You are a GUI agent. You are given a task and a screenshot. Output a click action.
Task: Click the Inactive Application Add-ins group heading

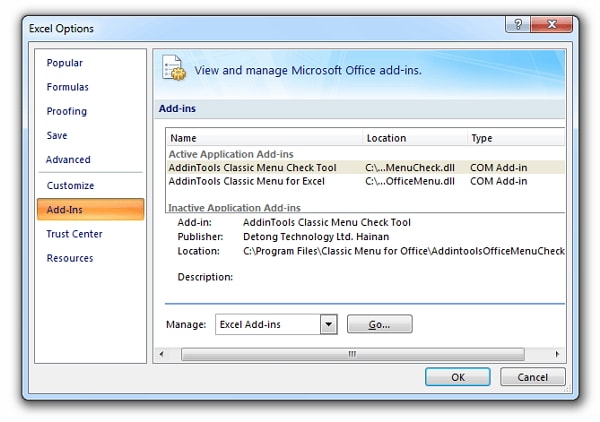tap(234, 207)
